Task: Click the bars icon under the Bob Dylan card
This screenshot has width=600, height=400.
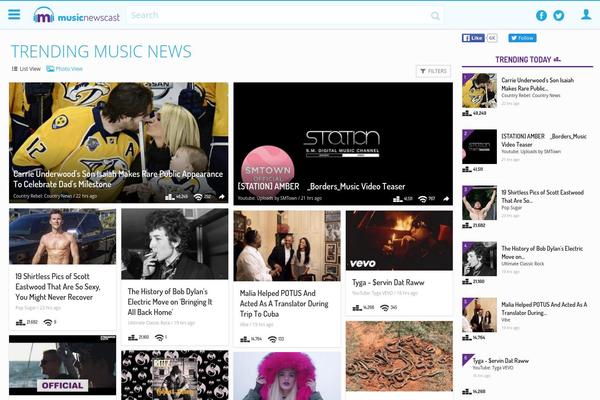Action: [132, 337]
